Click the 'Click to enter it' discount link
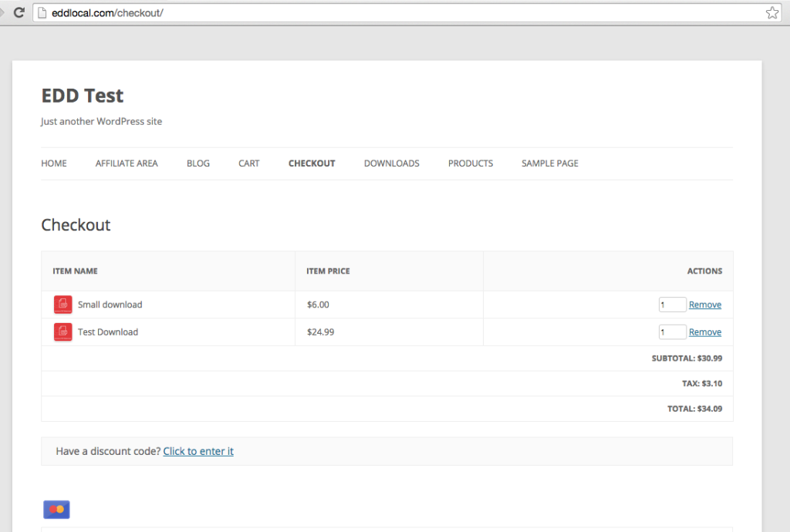790x532 pixels. coord(198,451)
